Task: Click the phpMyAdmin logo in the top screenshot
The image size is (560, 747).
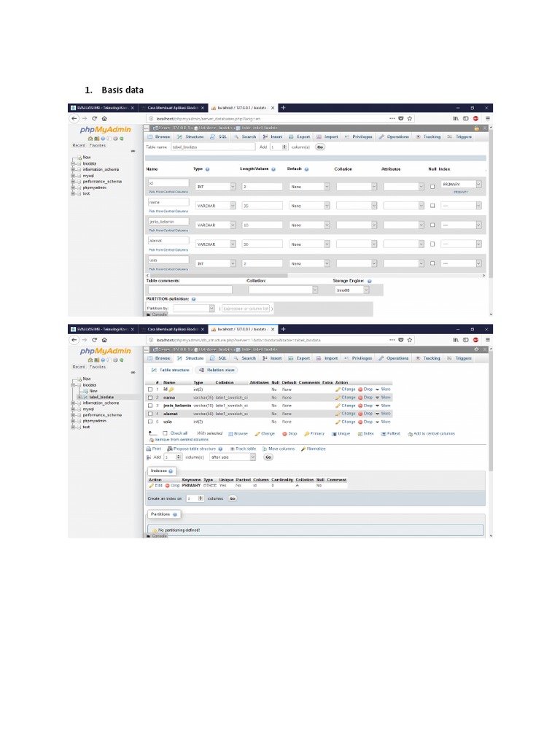Action: coord(105,130)
